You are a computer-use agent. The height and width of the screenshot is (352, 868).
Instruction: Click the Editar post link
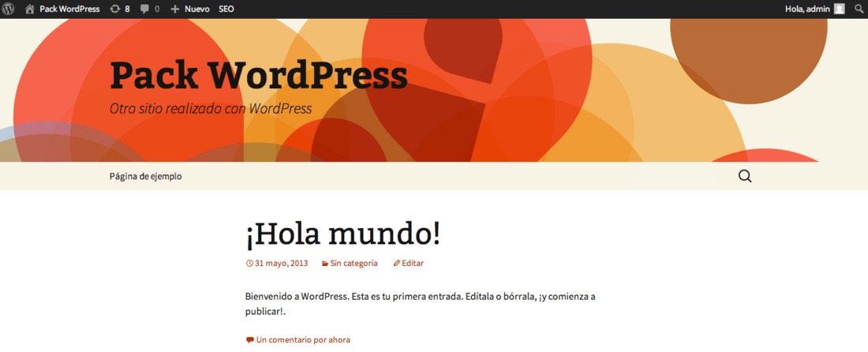(x=413, y=264)
